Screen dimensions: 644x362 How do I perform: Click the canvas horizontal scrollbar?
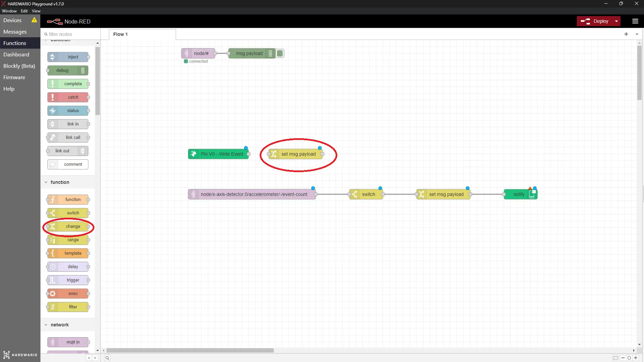(x=190, y=350)
